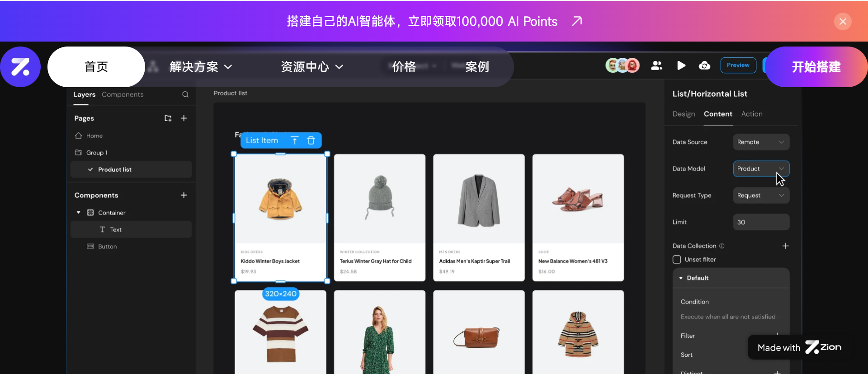
Task: Click the search icon in Layers panel
Action: click(185, 94)
